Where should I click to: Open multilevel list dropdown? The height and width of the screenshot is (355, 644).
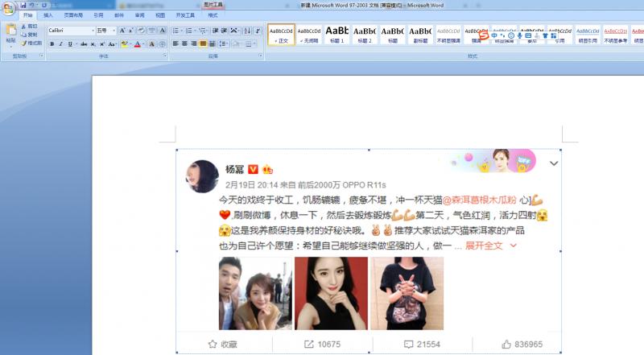click(208, 31)
